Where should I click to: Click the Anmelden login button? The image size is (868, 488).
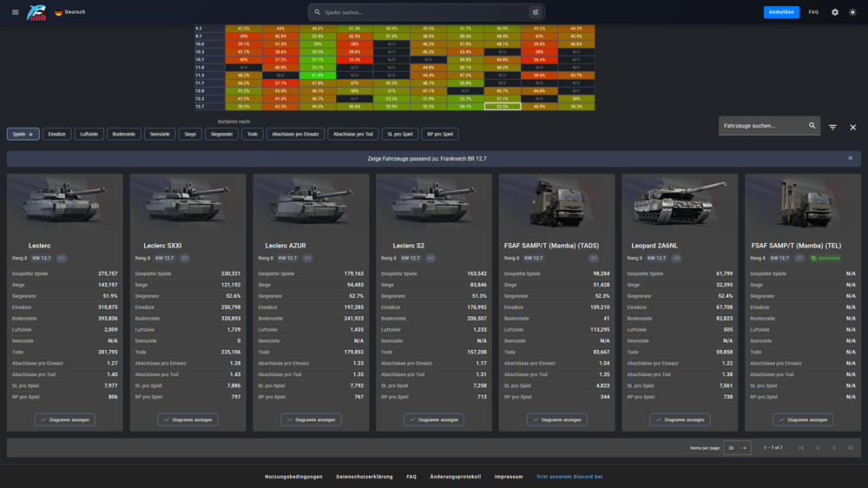[x=781, y=12]
